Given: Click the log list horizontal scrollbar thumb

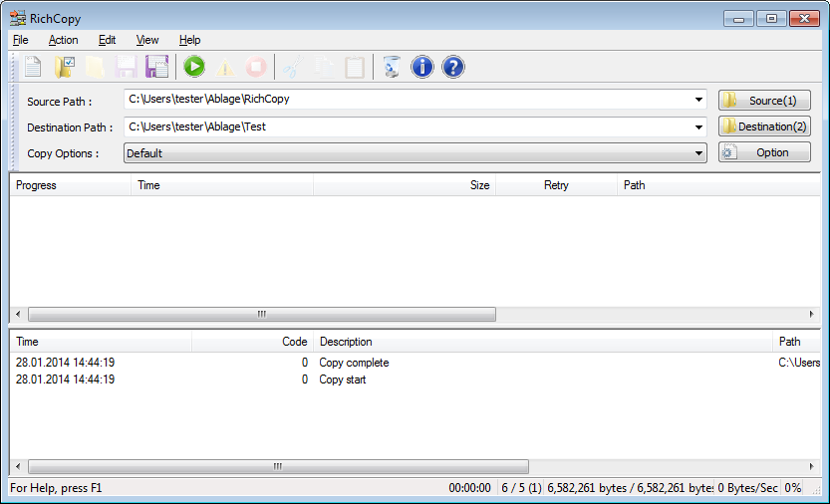Looking at the screenshot, I should coord(278,466).
